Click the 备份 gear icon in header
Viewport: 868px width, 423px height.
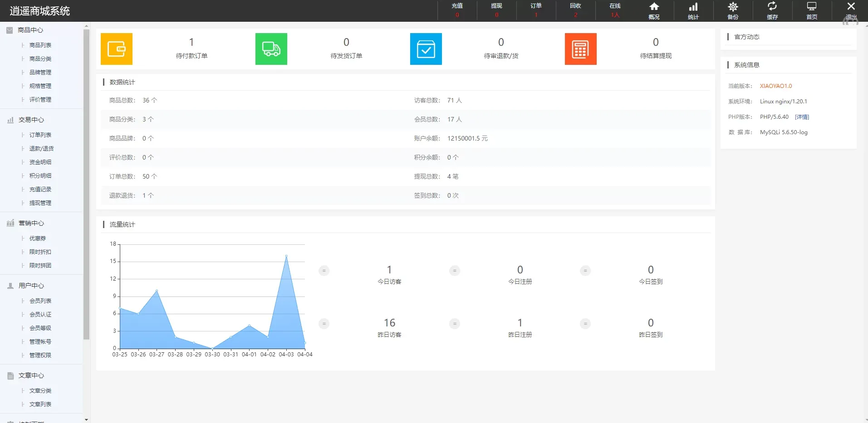733,11
